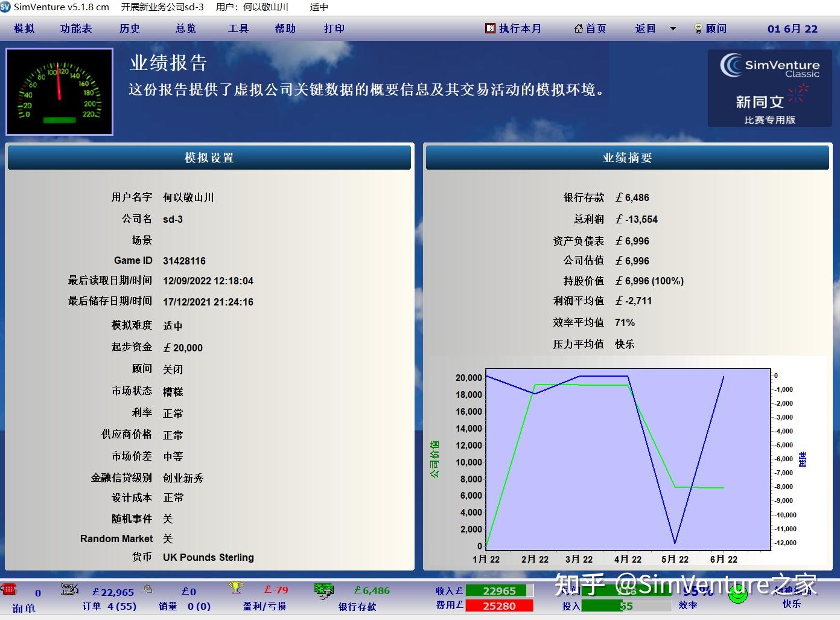Open the 模拟 menu
The width and height of the screenshot is (840, 620).
coord(24,28)
